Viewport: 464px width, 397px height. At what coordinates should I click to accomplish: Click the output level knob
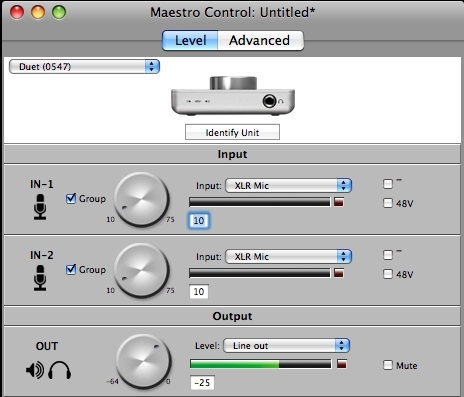tap(144, 361)
